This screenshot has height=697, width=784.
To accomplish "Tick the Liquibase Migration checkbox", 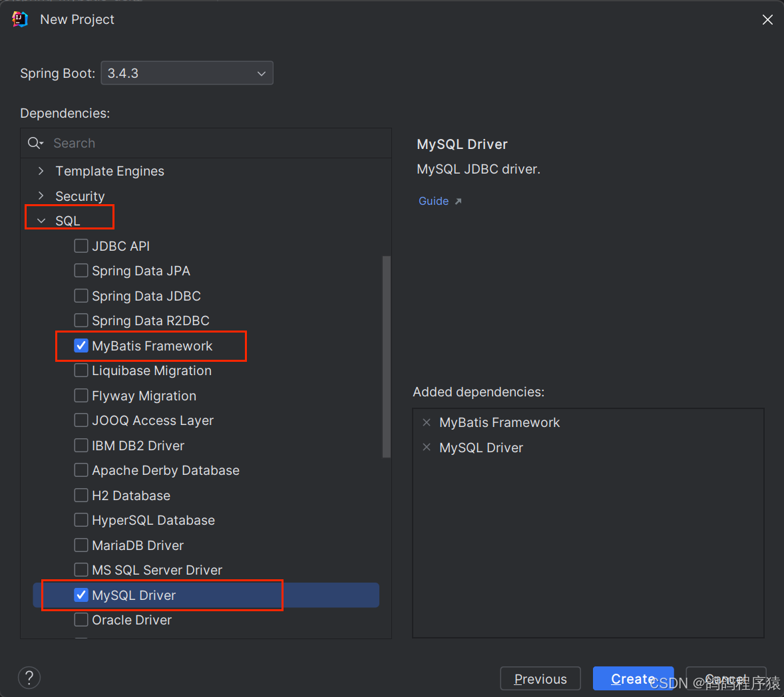I will pos(81,370).
